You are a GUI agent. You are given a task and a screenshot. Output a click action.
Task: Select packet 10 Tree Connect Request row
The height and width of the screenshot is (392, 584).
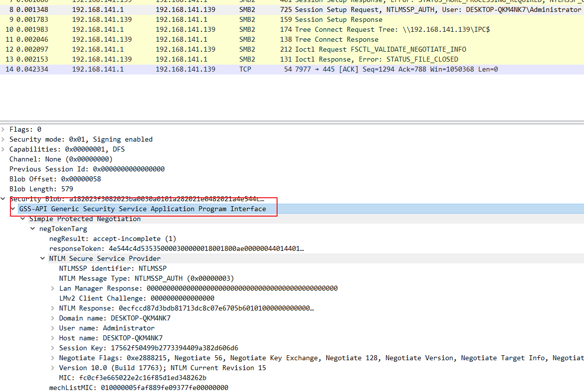click(292, 29)
